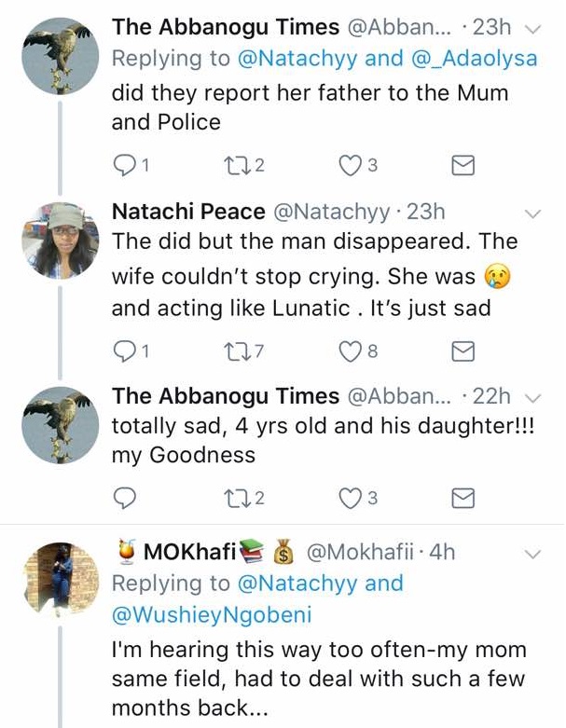The image size is (566, 728).
Task: Open MOKhafi's profile avatar
Action: pos(62,578)
